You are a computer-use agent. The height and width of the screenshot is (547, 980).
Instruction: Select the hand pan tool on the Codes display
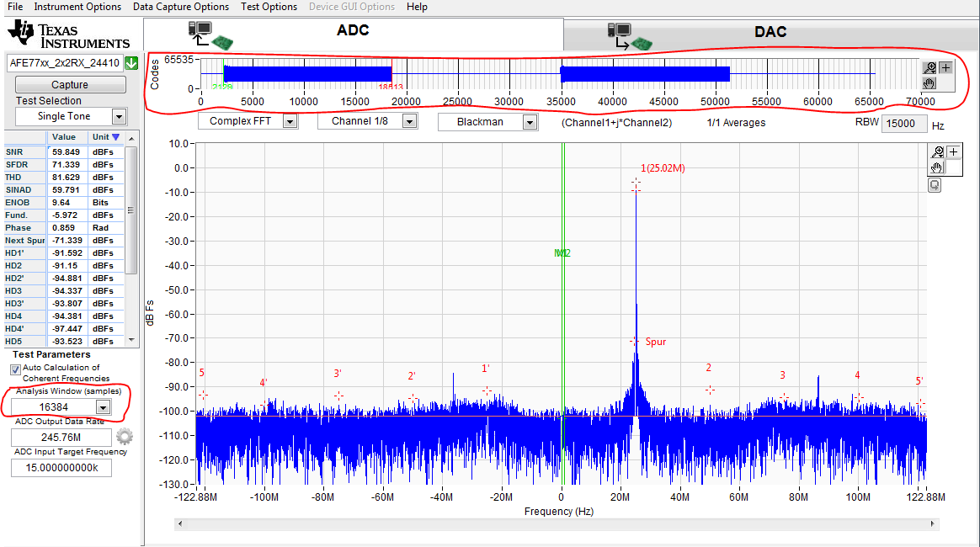(930, 82)
